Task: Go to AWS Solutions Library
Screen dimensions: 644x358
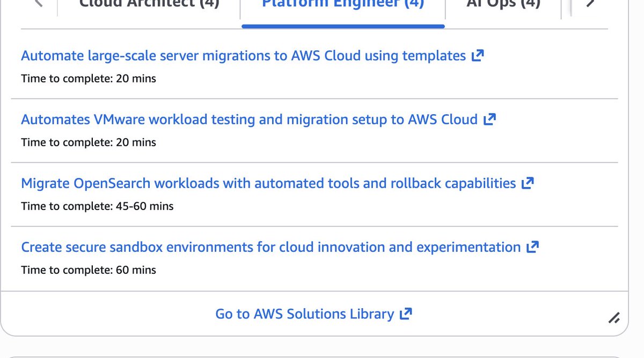Action: pyautogui.click(x=304, y=314)
